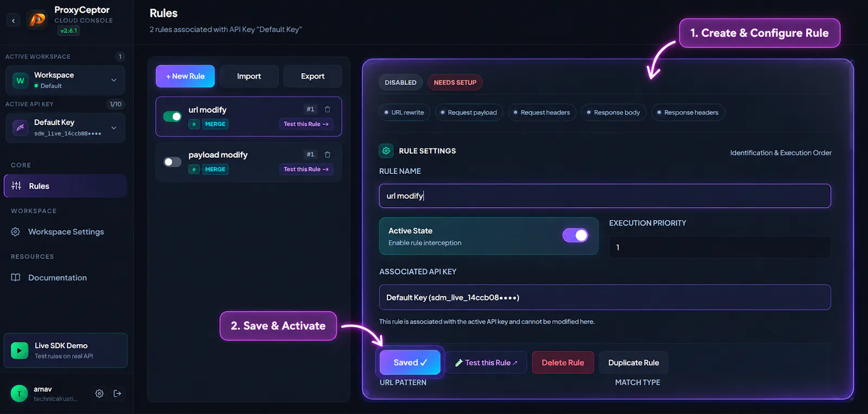Click the green W workspace avatar
Screen dimensions: 868x414
20,81
